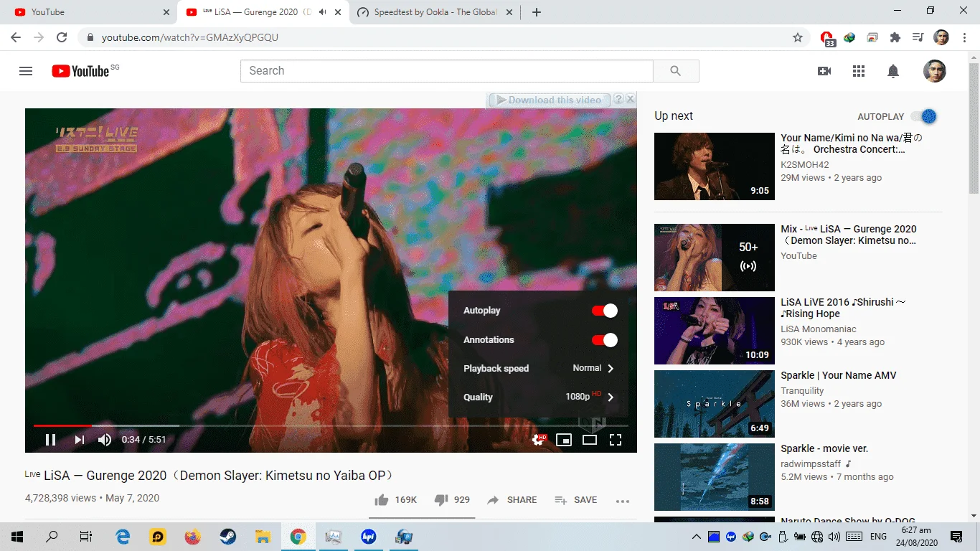
Task: Launch Steam from the taskbar
Action: tap(228, 537)
